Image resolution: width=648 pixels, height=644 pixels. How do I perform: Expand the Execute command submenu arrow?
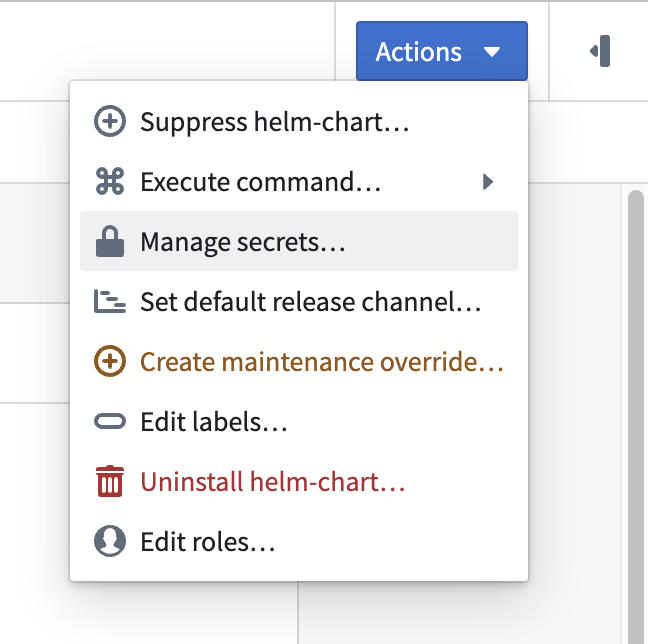[x=488, y=181]
